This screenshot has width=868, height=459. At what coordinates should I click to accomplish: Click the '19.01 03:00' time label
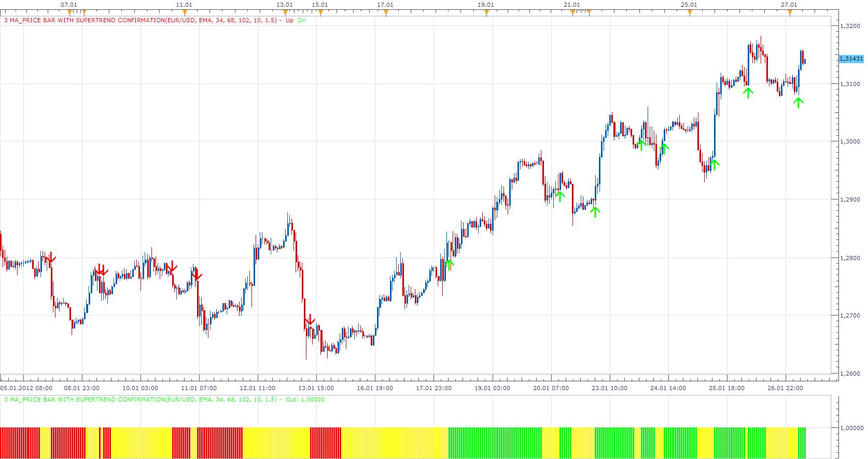click(x=493, y=388)
